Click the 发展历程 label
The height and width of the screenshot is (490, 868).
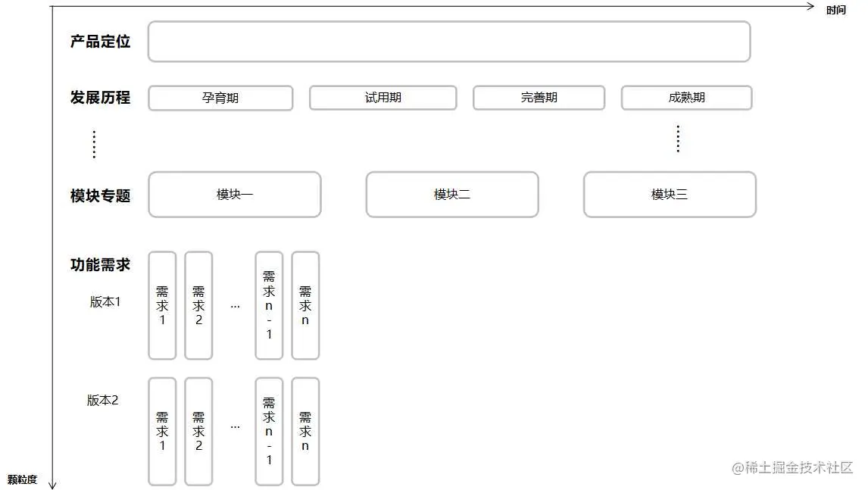[x=100, y=98]
